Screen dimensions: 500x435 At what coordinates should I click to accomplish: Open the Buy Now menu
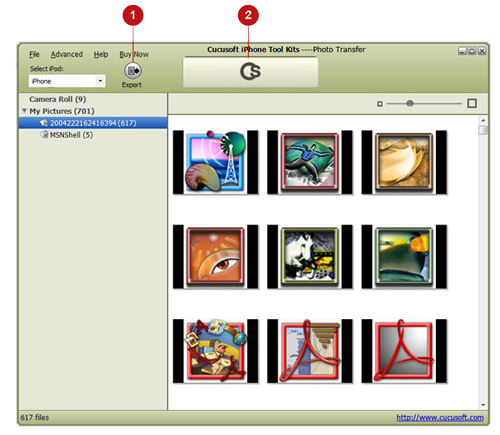coord(134,54)
